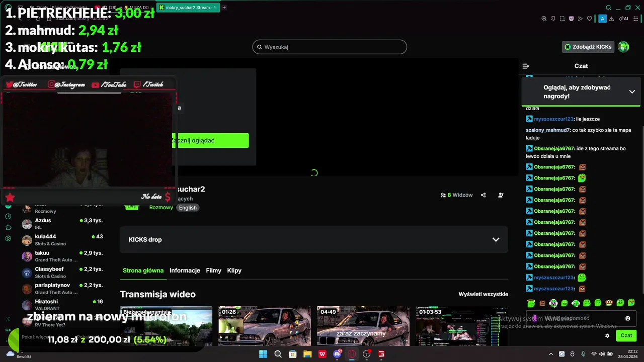The width and height of the screenshot is (644, 362).
Task: Expand the watch-to-earn rewards banner
Action: point(582,92)
